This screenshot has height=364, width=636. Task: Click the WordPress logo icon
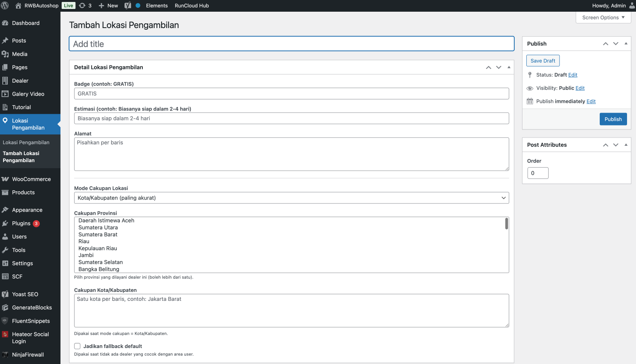(5, 5)
